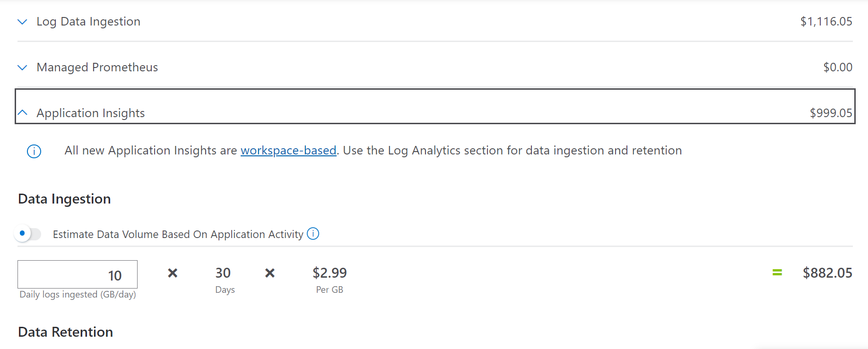Image resolution: width=868 pixels, height=349 pixels.
Task: Click info icon next to Estimate Data Volume
Action: 313,234
